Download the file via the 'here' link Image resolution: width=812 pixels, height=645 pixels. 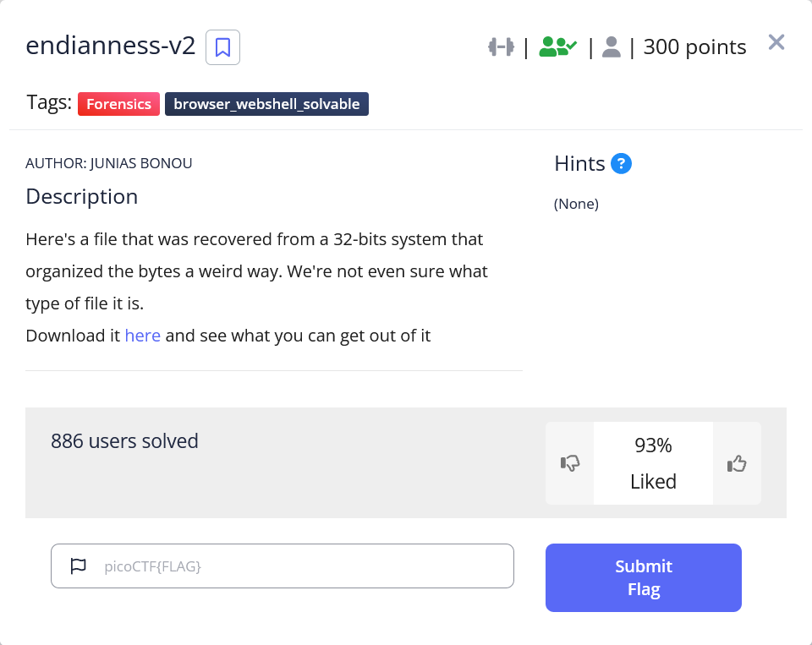142,336
